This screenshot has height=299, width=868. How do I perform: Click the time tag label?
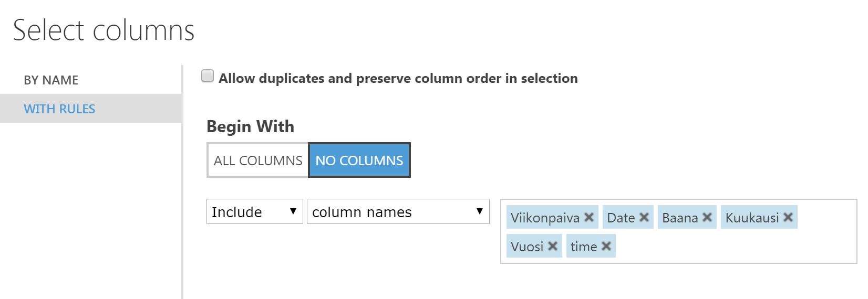coord(583,247)
